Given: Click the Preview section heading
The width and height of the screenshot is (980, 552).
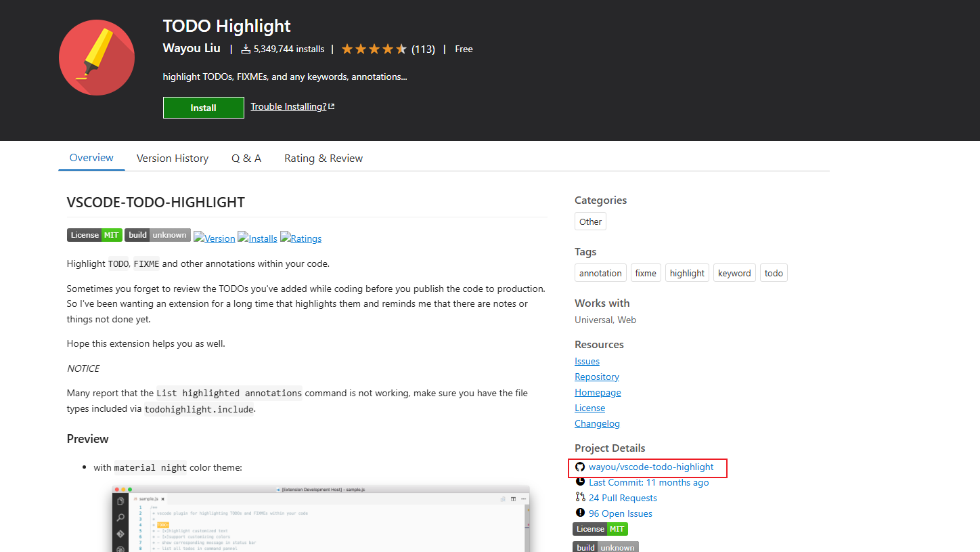Looking at the screenshot, I should click(x=88, y=439).
